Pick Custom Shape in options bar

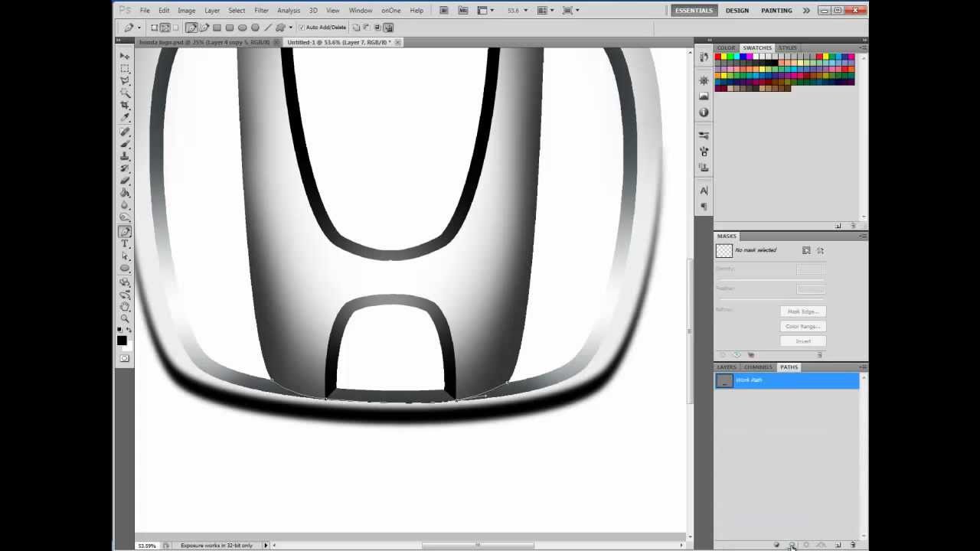pos(280,28)
